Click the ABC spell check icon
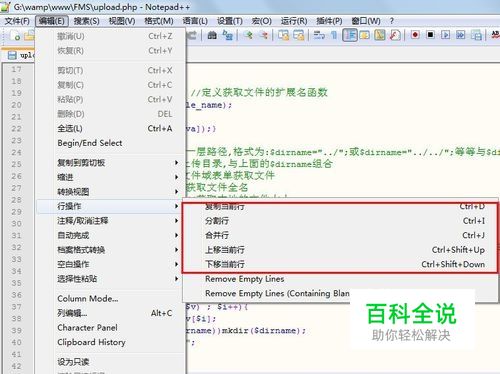 click(496, 35)
